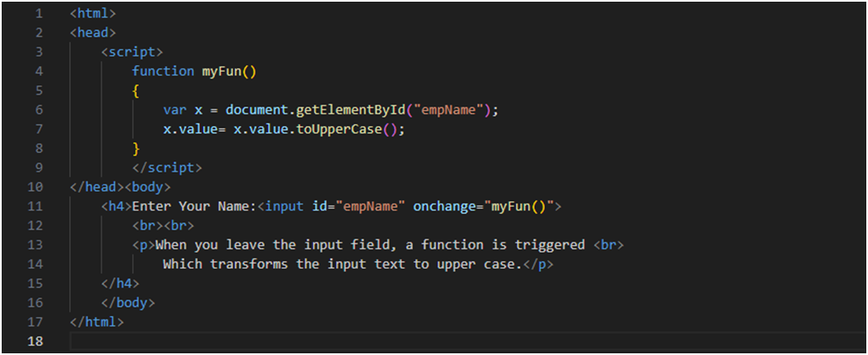Click 'x.value=' at start of line 7
This screenshot has width=868, height=355.
[195, 128]
